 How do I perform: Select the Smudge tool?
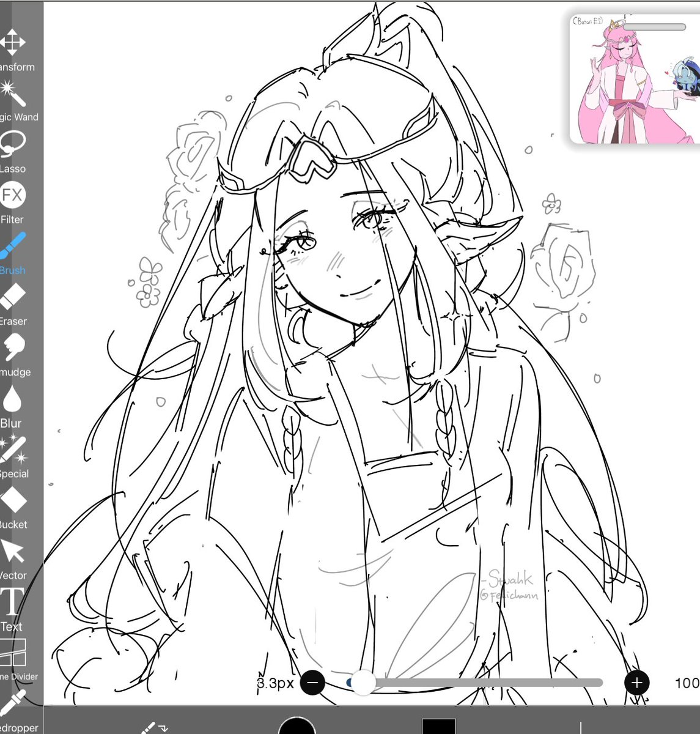pos(13,349)
